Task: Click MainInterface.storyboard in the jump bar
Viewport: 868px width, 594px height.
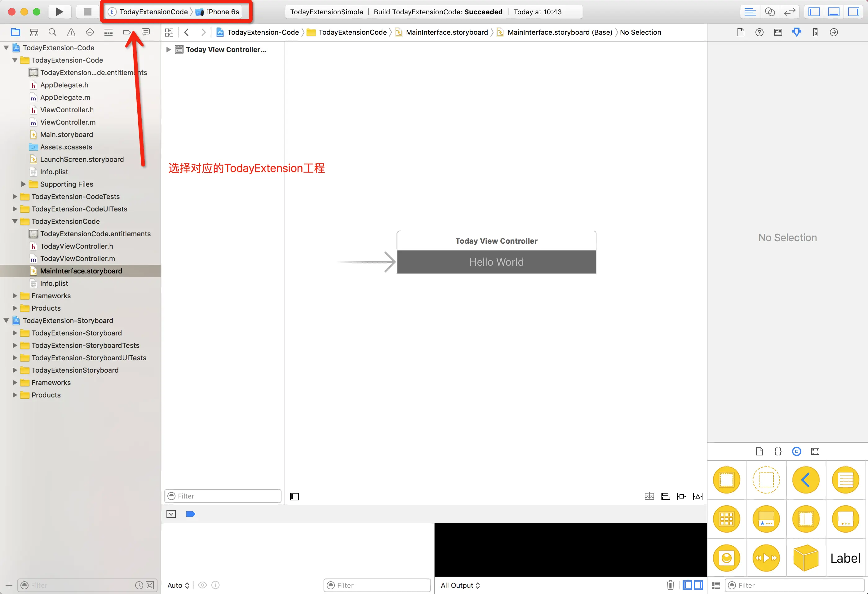Action: coord(446,32)
